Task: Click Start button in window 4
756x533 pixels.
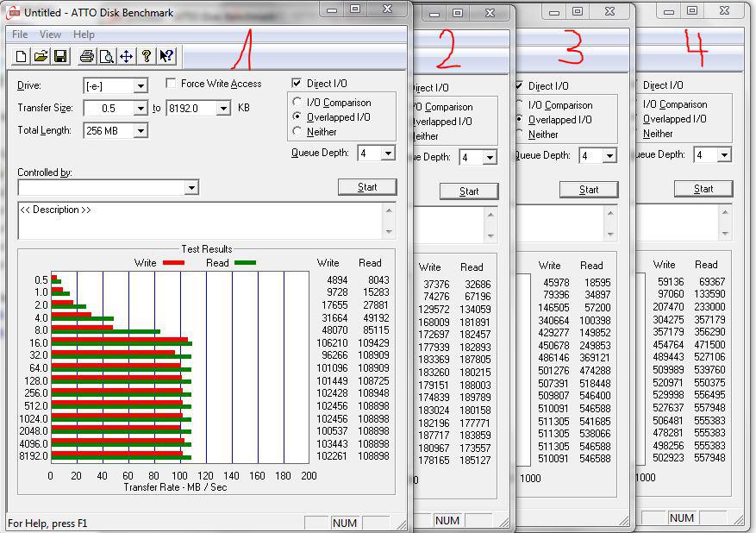Action: (703, 189)
